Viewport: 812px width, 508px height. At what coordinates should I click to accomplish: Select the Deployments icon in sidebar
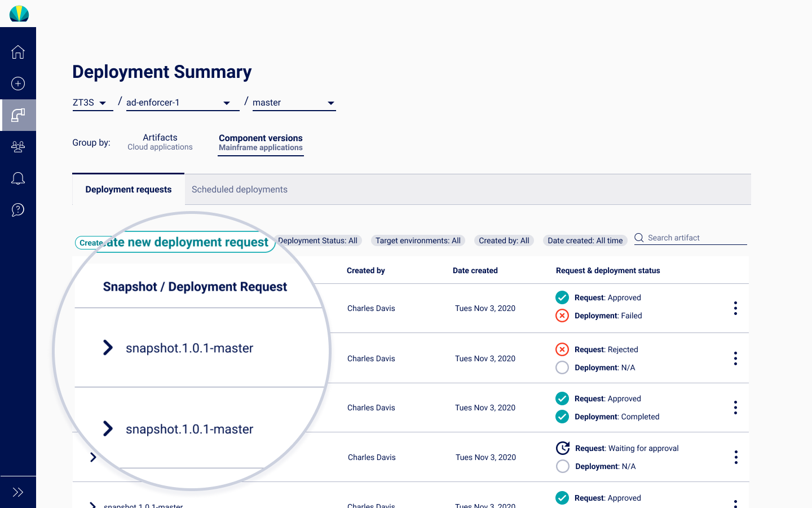18,115
